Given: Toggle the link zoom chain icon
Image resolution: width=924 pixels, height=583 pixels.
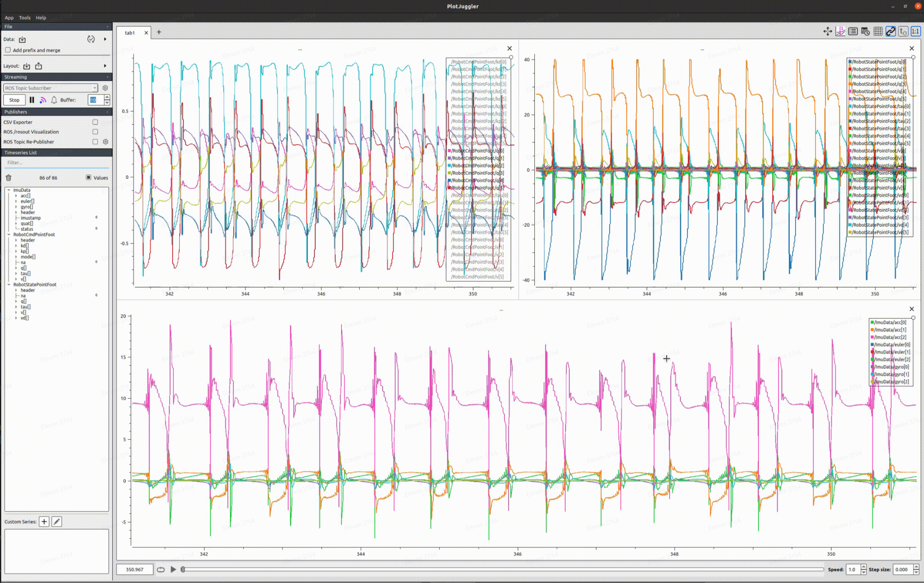Looking at the screenshot, I should (890, 32).
